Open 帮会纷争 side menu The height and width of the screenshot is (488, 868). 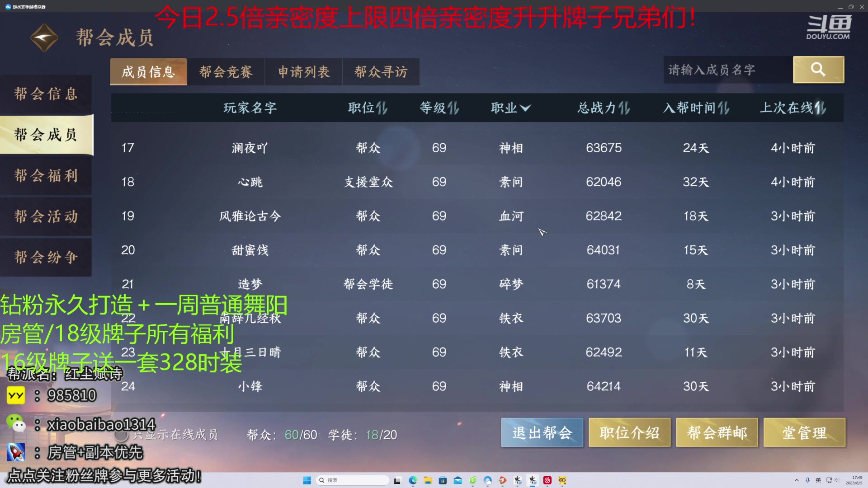46,257
